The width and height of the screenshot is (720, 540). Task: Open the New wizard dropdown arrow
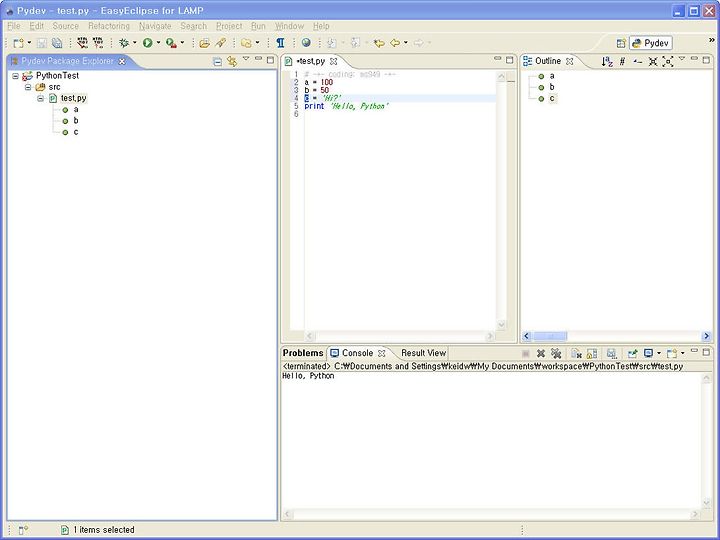click(x=29, y=43)
